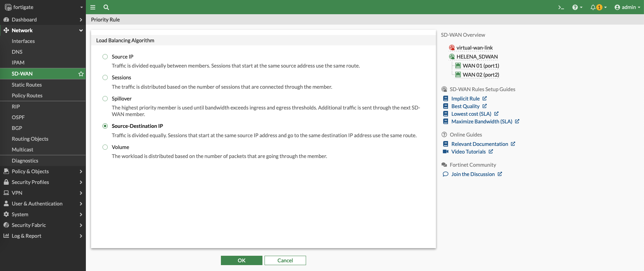Open the admin user dropdown

point(627,7)
